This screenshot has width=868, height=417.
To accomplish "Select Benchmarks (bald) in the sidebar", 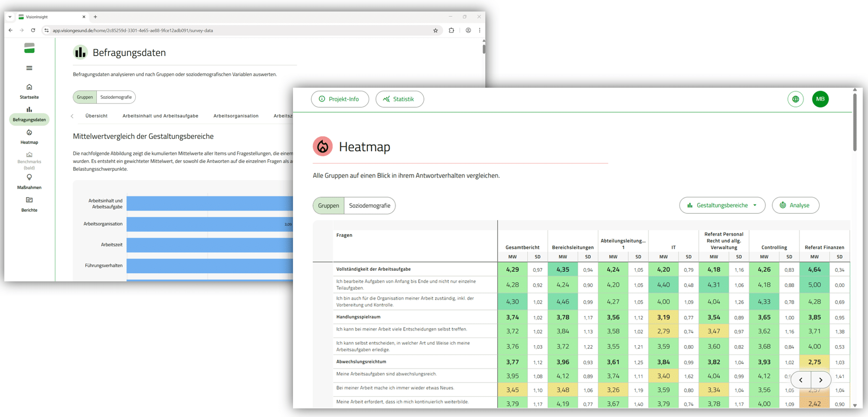I will (29, 161).
